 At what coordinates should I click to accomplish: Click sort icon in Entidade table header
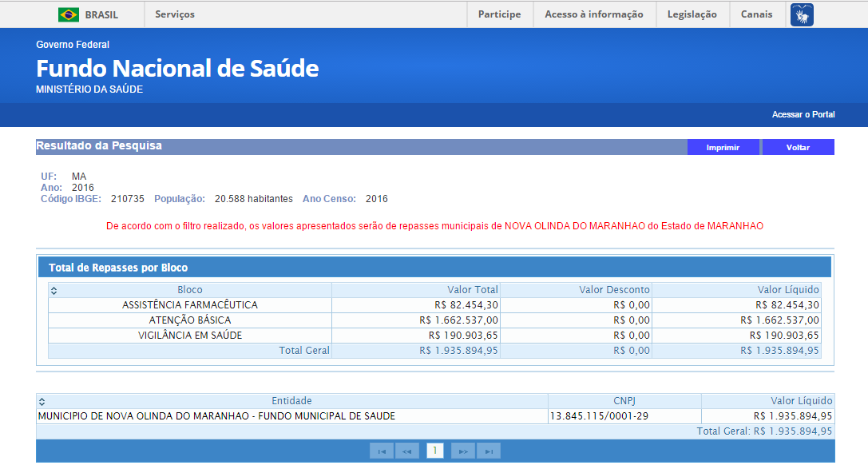point(42,401)
